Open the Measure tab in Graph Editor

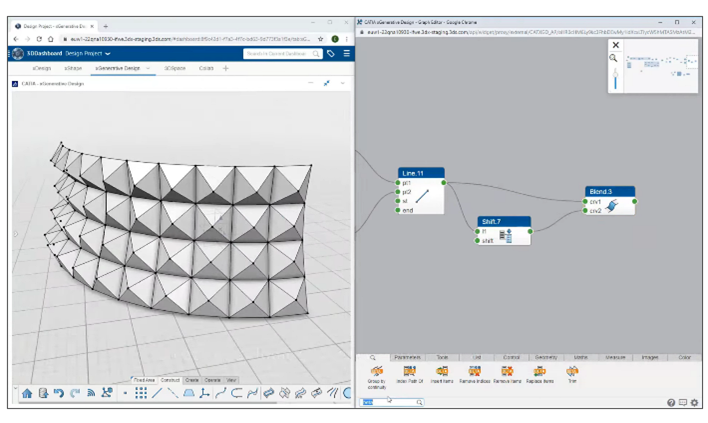pyautogui.click(x=615, y=357)
